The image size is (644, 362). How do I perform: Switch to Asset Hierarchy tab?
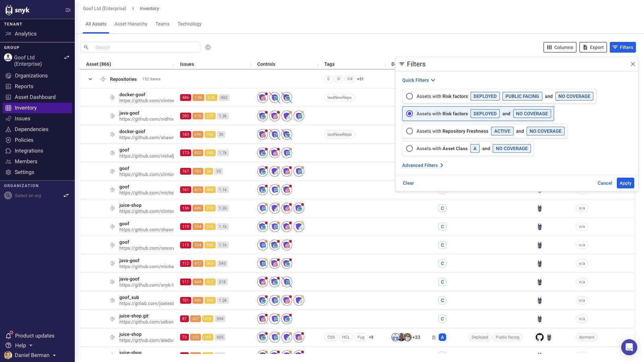coord(131,24)
